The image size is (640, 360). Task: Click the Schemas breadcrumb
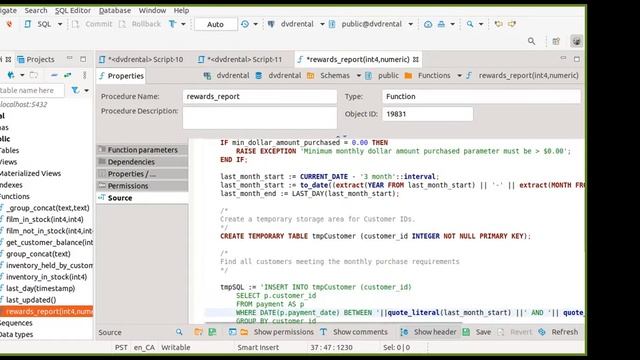pyautogui.click(x=330, y=76)
